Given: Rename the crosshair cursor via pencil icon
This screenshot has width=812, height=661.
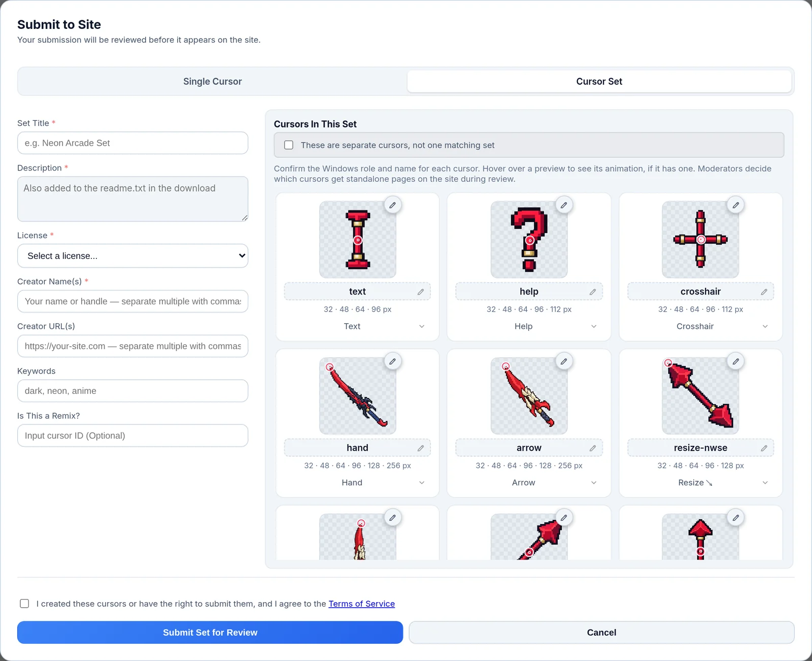Looking at the screenshot, I should pyautogui.click(x=764, y=292).
